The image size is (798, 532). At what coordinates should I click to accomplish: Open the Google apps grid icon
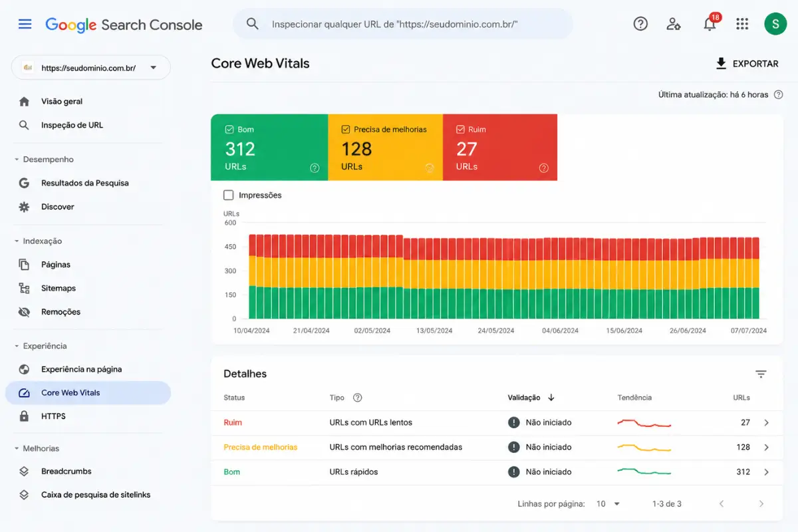click(x=742, y=24)
